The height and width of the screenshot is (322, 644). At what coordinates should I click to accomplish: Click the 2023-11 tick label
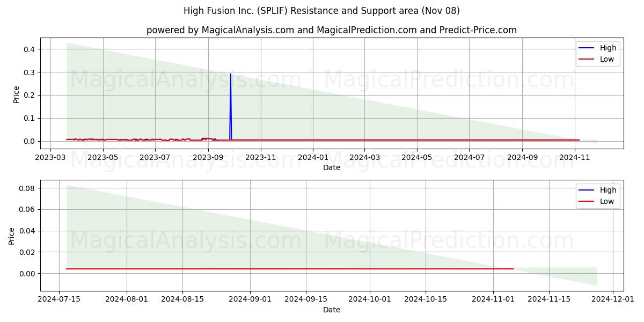(261, 158)
